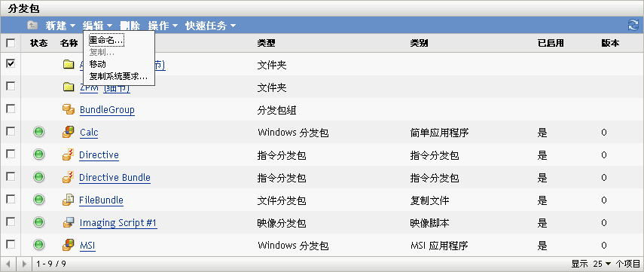Screen dimensions: 644x272
Task: Click the MSI 应用程序 category cell
Action: coord(439,246)
